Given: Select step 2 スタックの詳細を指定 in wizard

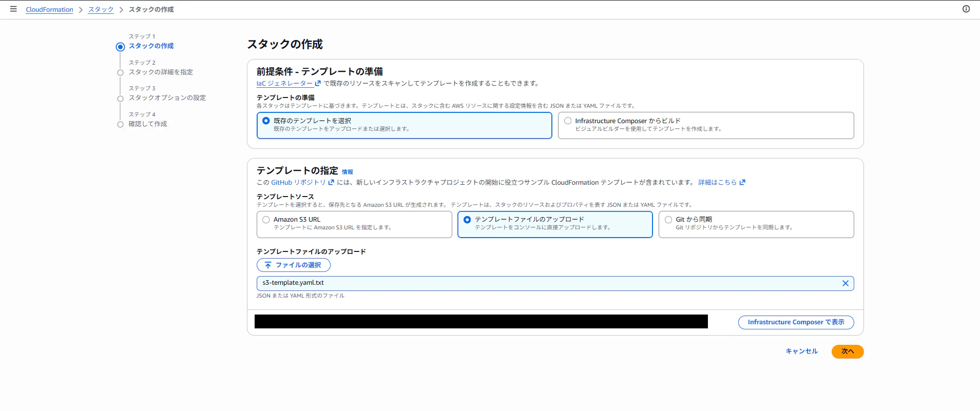Looking at the screenshot, I should pyautogui.click(x=161, y=72).
